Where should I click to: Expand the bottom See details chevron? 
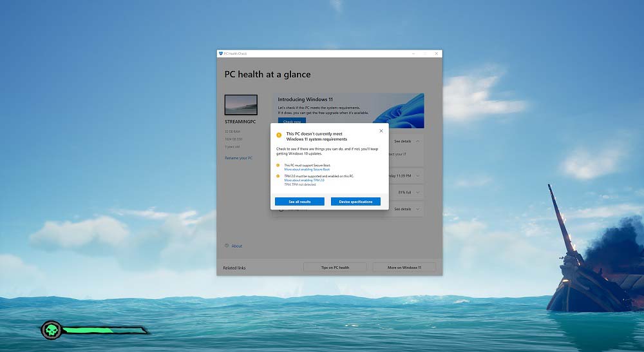click(x=418, y=209)
